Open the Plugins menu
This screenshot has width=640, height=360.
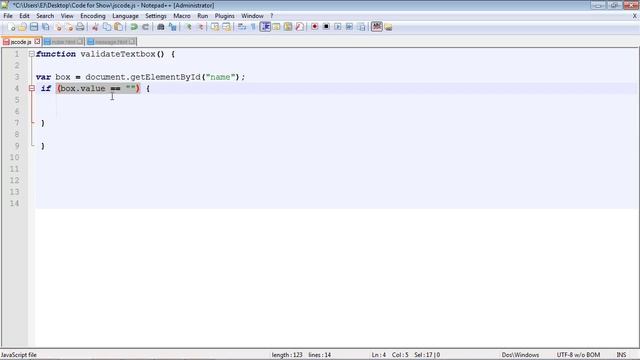click(x=224, y=16)
